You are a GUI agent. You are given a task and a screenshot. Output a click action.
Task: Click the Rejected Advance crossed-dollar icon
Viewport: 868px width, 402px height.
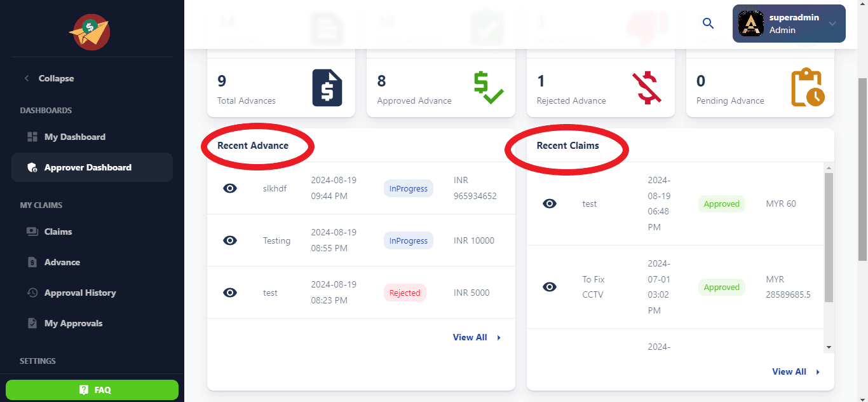[646, 88]
